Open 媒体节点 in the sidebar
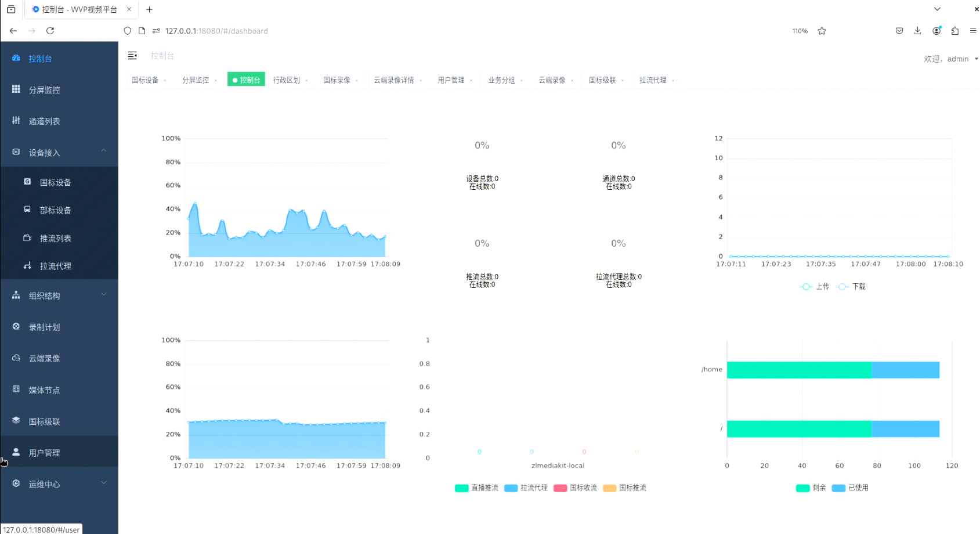This screenshot has height=534, width=980. (x=45, y=390)
